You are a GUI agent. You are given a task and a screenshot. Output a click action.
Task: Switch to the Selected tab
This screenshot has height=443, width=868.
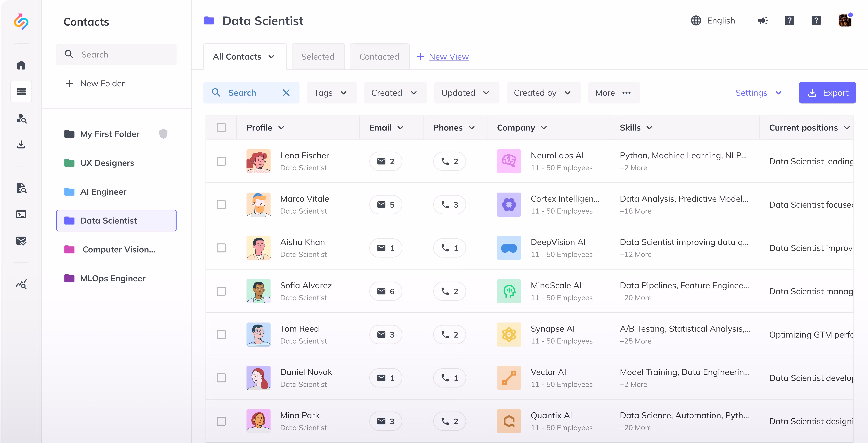(318, 57)
